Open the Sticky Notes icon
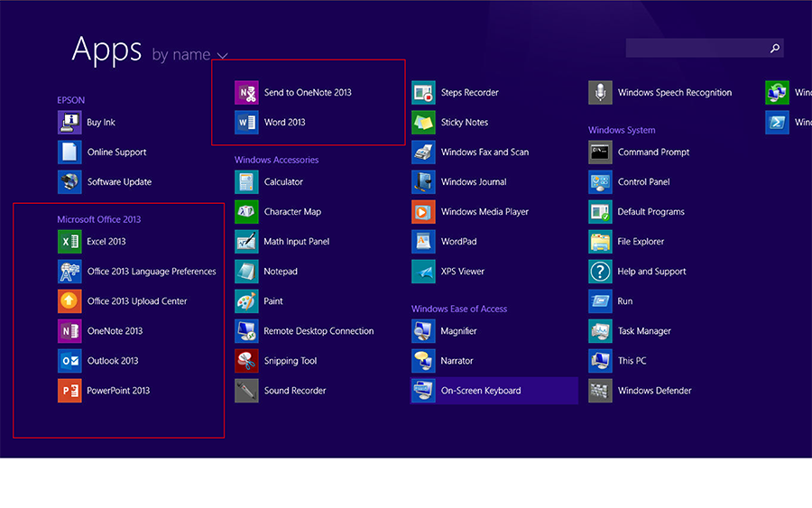 (x=424, y=122)
